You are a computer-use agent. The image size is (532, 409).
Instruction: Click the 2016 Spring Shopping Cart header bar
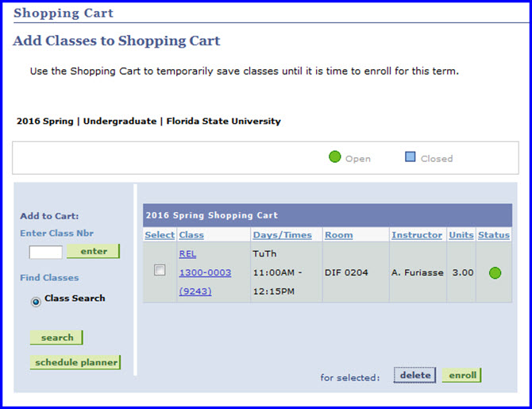[327, 215]
